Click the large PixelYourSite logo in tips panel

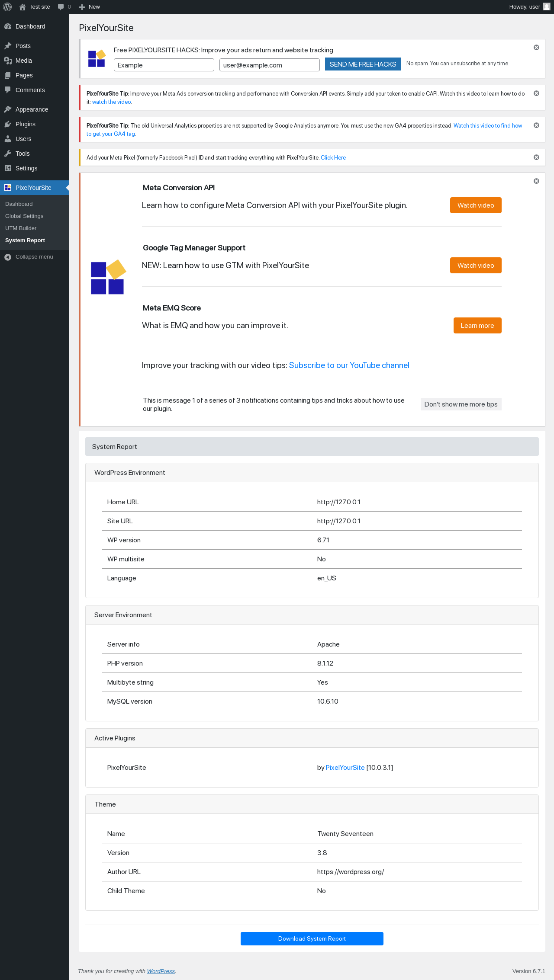108,277
